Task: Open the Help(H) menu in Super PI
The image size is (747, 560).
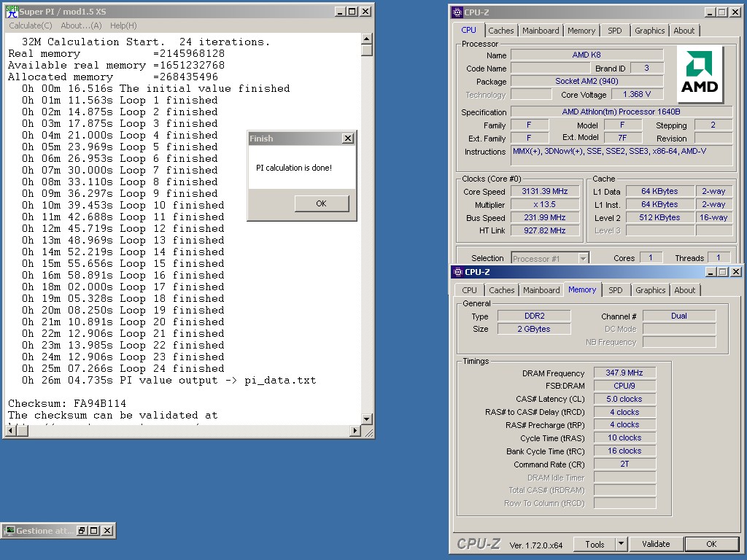Action: 123,26
